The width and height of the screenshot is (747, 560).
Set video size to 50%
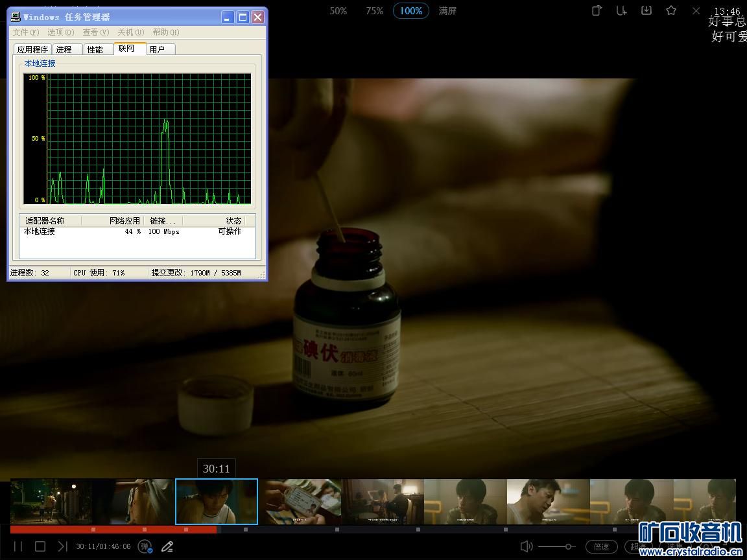pyautogui.click(x=338, y=11)
